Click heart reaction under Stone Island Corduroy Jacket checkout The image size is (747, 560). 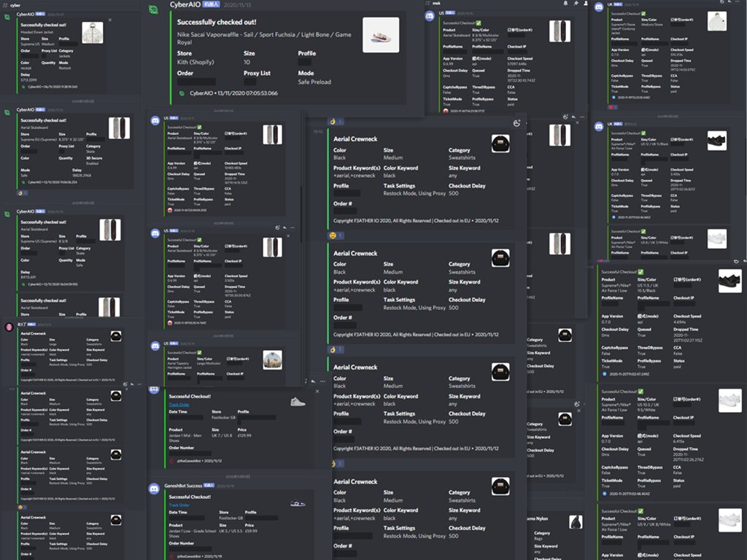613,107
